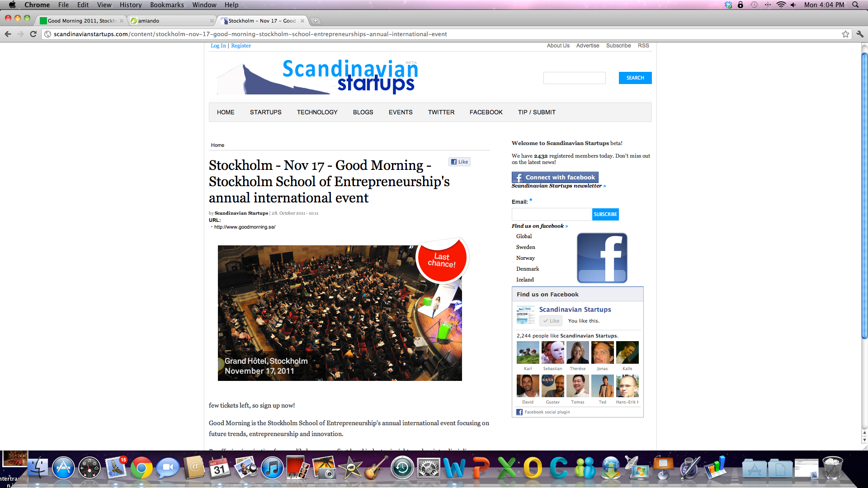Open the goodmorning.se URL link
The image size is (868, 488).
click(x=245, y=227)
